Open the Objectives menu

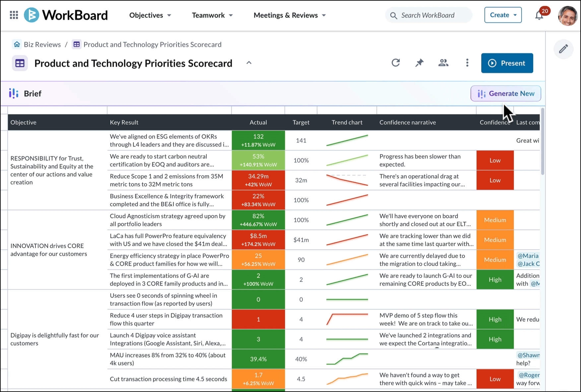pyautogui.click(x=150, y=15)
